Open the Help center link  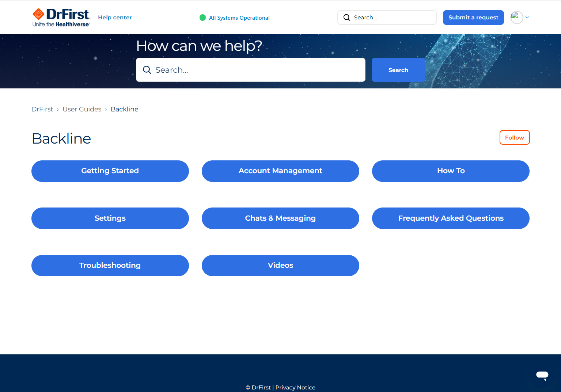click(115, 18)
